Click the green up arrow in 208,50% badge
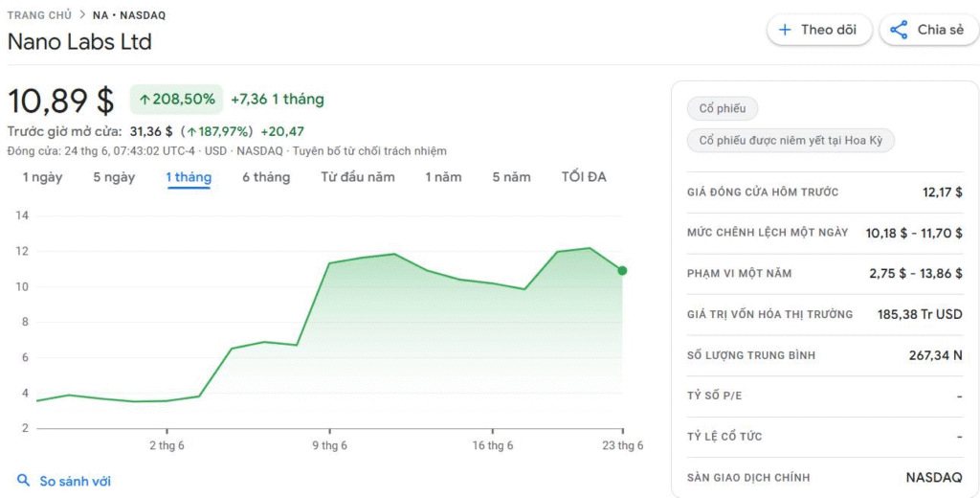Viewport: 980px width, 498px height. pos(145,100)
